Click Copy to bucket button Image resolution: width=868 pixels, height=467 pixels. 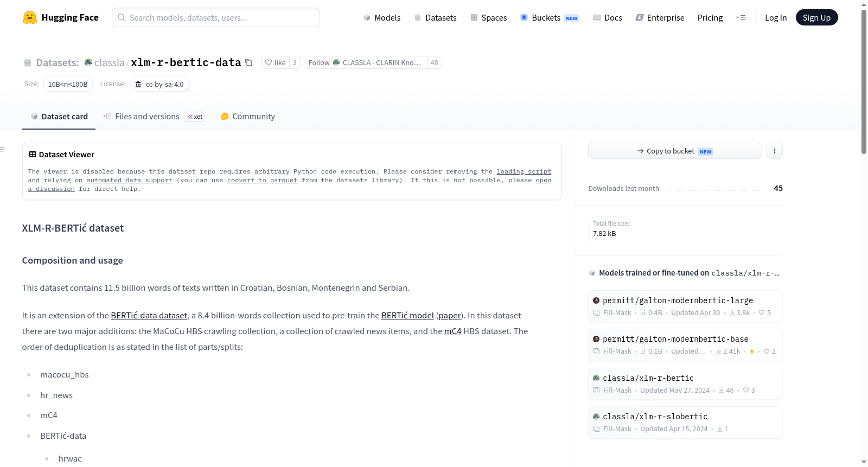point(675,151)
